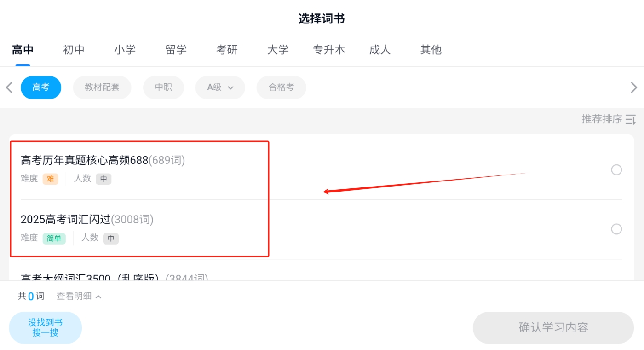Click the 没找到书 搜一搜 button
Viewport: 644px width, 350px height.
pyautogui.click(x=46, y=327)
